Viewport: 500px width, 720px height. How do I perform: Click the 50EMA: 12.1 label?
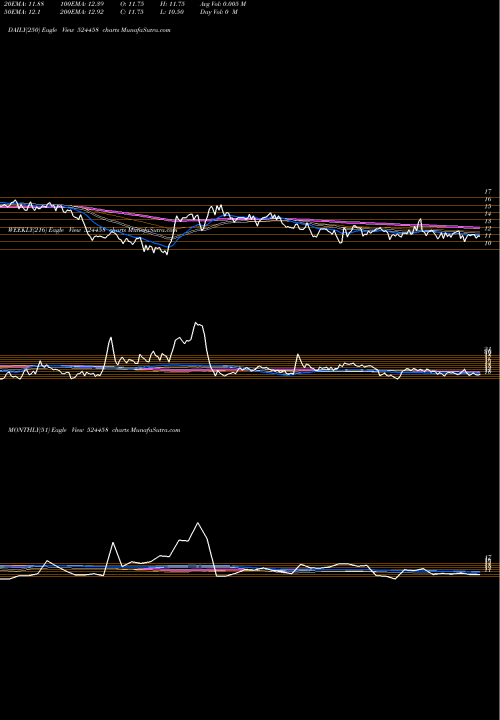tap(22, 12)
